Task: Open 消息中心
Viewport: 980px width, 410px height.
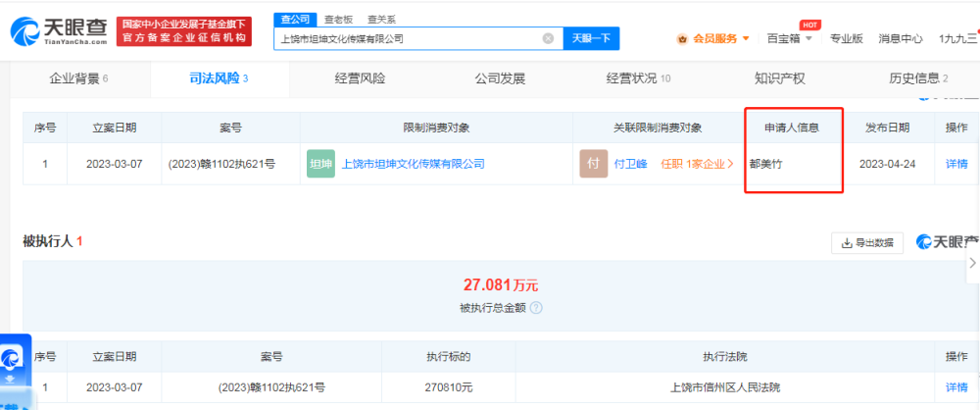Action: (900, 38)
